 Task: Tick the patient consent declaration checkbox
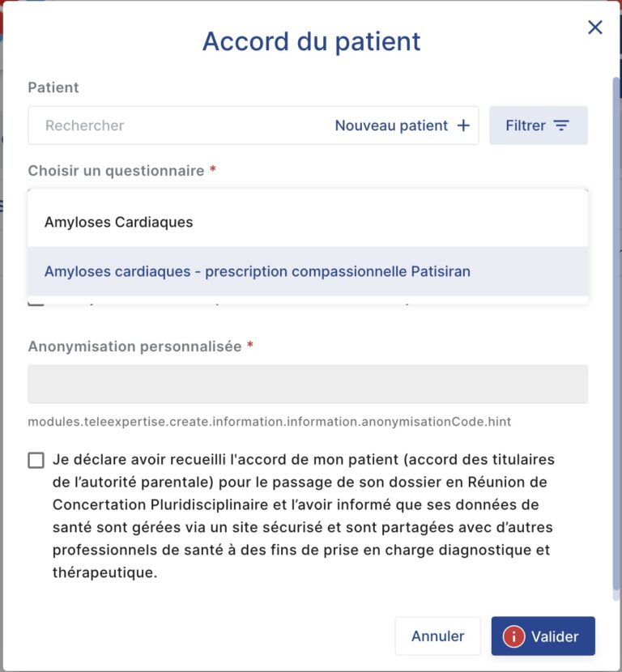(x=35, y=460)
